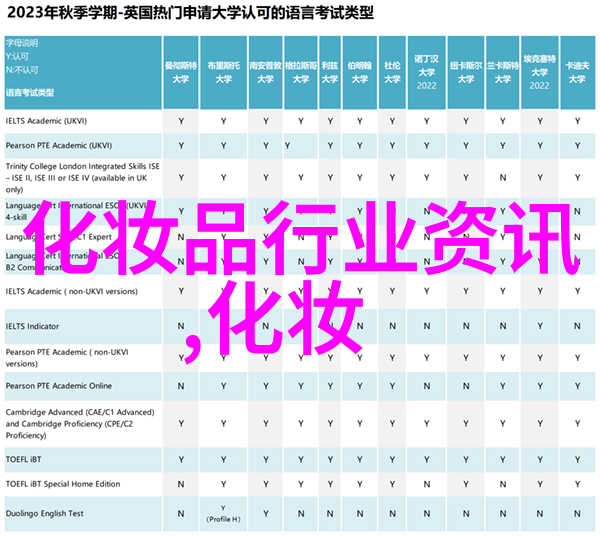Click 'N' for IELTS Indicator under 曼彻斯特大学
Image resolution: width=600 pixels, height=536 pixels.
click(x=181, y=326)
